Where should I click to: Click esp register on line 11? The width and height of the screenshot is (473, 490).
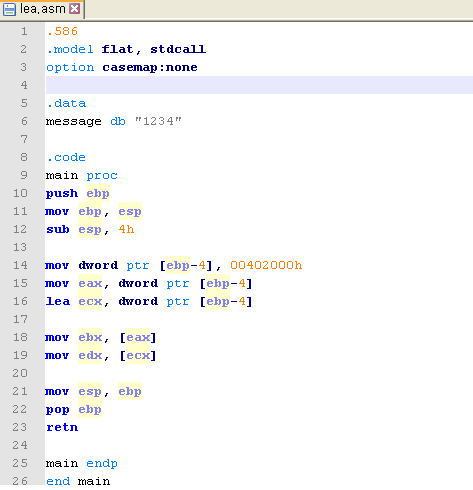(x=130, y=212)
